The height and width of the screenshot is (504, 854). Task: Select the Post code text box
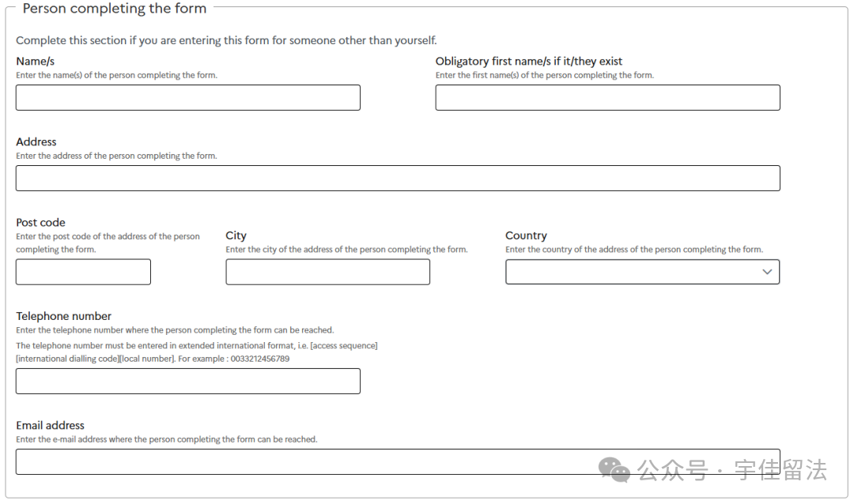pos(83,273)
